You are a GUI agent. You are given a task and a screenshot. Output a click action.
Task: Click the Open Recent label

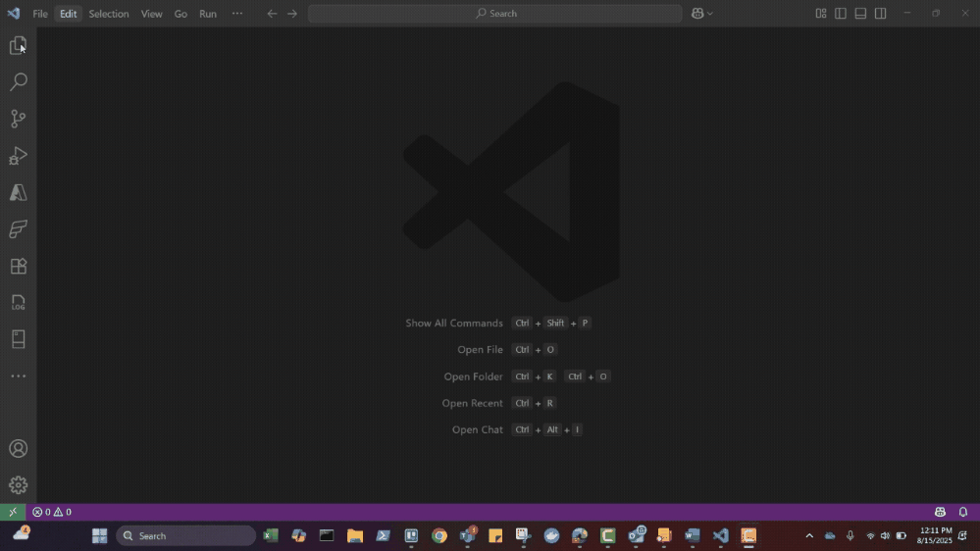[473, 403]
